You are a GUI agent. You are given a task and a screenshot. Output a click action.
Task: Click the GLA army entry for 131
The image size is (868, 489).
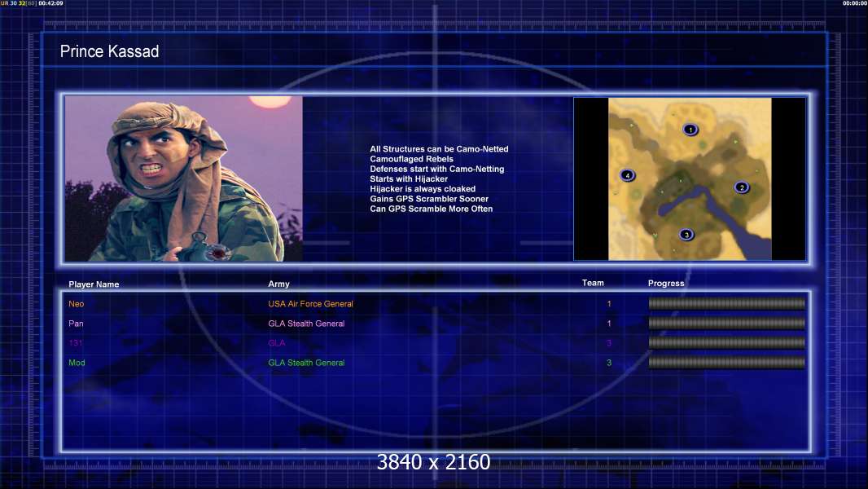[x=277, y=343]
